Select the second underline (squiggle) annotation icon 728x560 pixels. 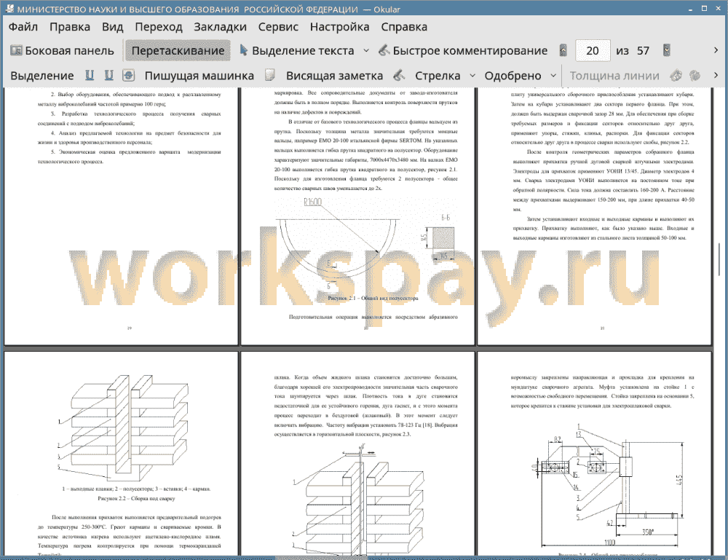[109, 75]
